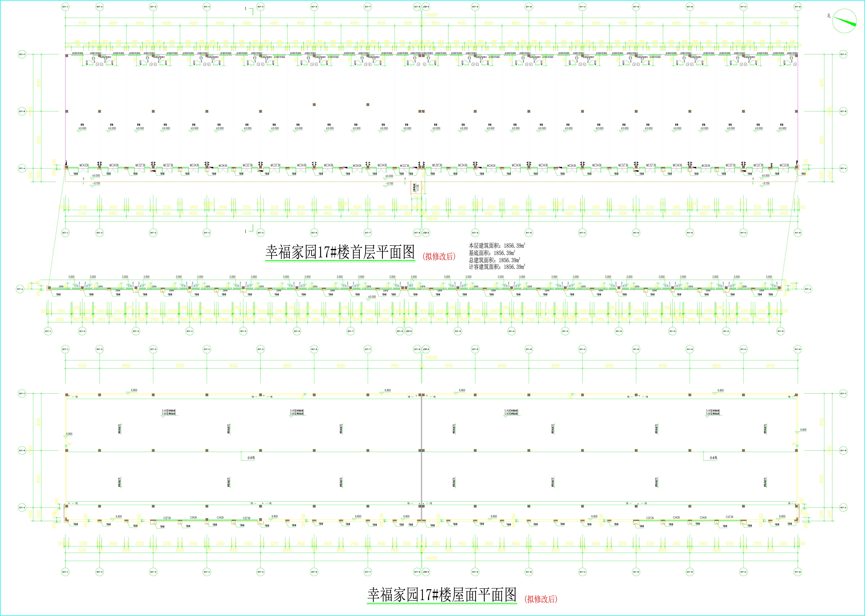Click the MC4336 door label
The image size is (865, 616).
point(84,165)
